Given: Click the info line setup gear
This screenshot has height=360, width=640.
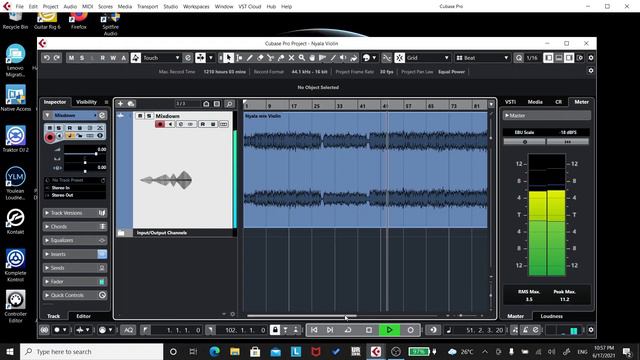Looking at the screenshot, I should click(591, 71).
